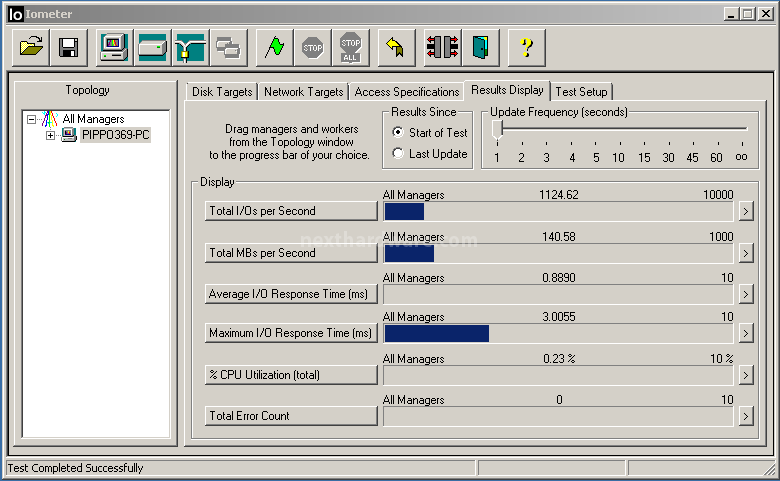This screenshot has width=780, height=481.
Task: Select the Last Update radio button
Action: click(x=397, y=153)
